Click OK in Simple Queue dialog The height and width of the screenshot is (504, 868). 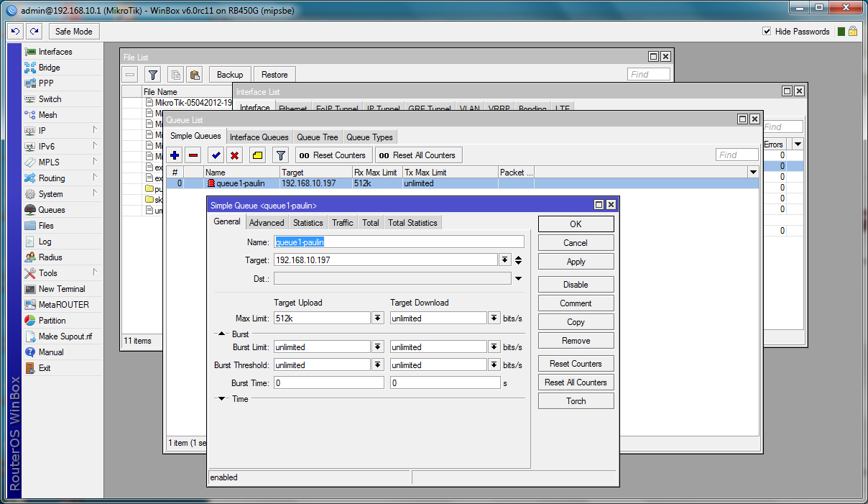[576, 224]
